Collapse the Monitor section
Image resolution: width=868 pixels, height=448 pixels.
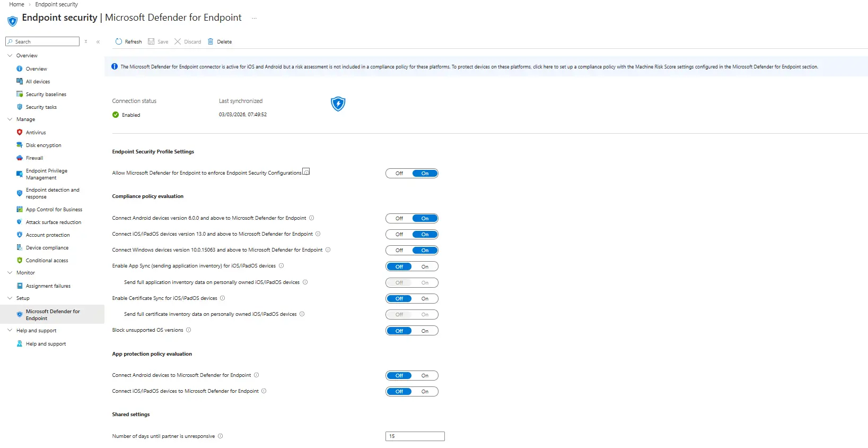pos(10,273)
